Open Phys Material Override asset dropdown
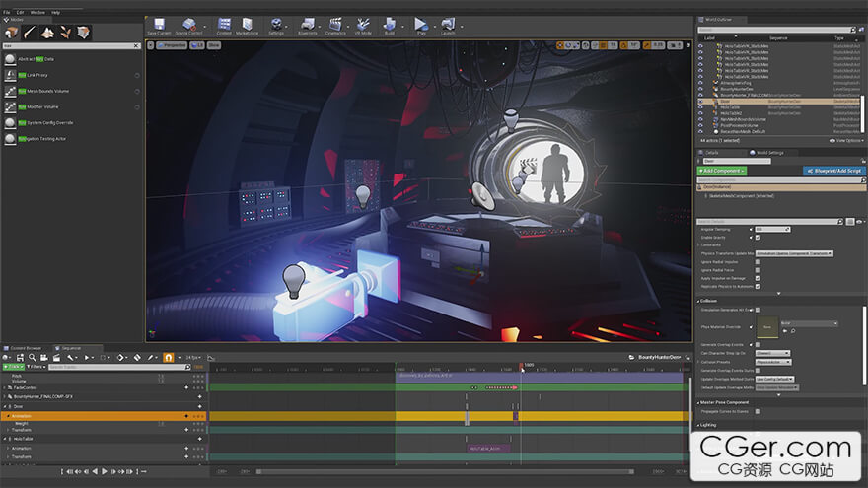Screen dimensions: 868x488 click(809, 323)
